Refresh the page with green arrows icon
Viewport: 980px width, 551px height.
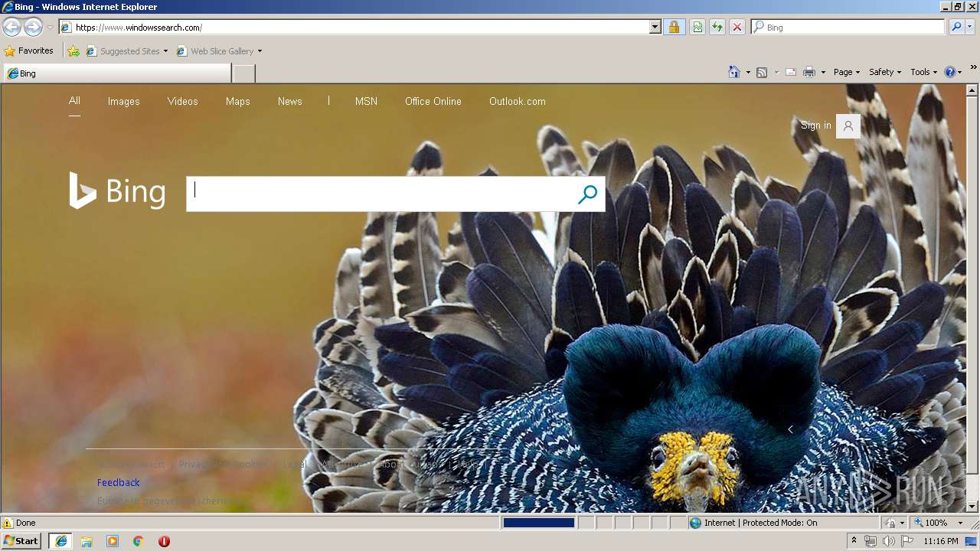click(717, 28)
